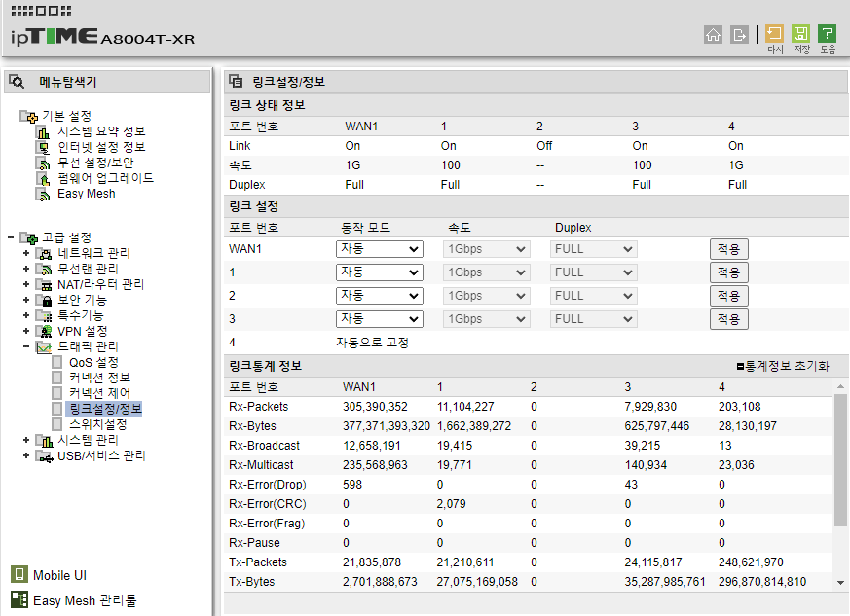The image size is (850, 616).
Task: Open port 3 Duplex FULL dropdown
Action: point(593,319)
